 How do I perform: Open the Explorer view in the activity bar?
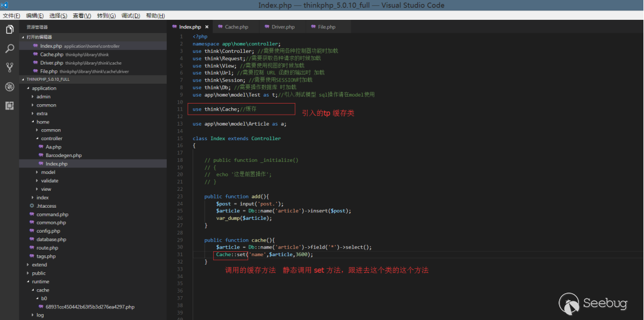click(9, 30)
